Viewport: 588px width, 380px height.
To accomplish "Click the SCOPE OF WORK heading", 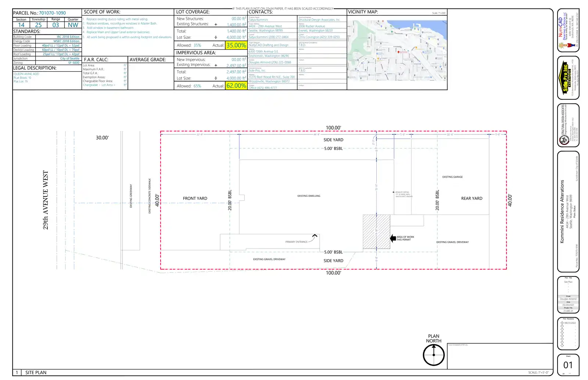I will click(x=102, y=12).
